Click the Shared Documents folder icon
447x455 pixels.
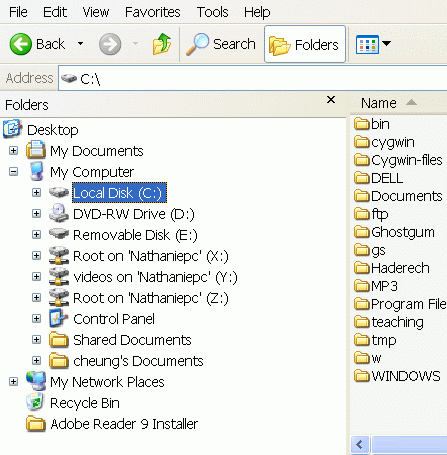point(59,339)
